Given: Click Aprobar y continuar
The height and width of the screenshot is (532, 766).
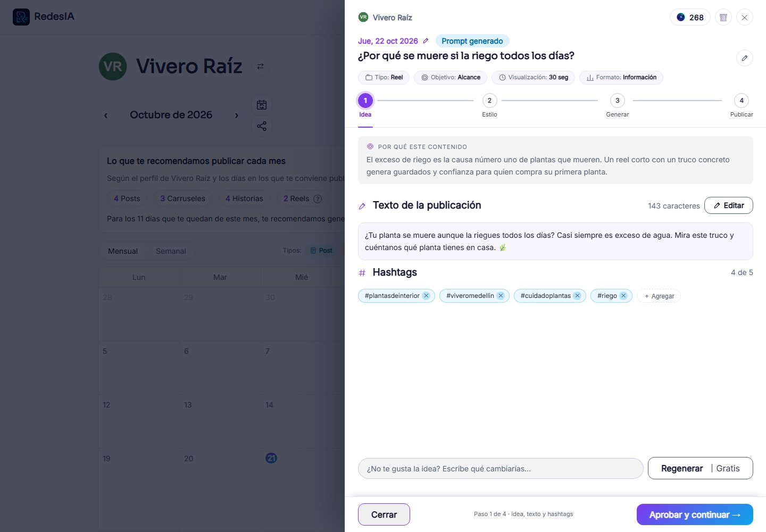Looking at the screenshot, I should point(695,514).
